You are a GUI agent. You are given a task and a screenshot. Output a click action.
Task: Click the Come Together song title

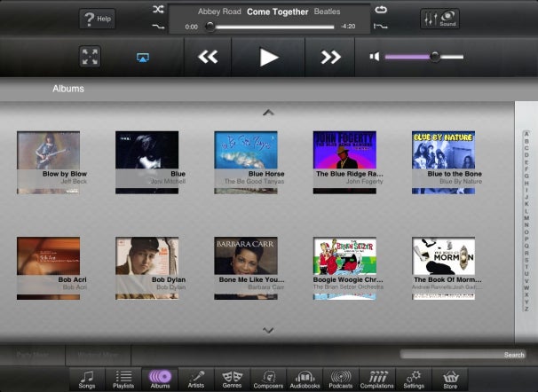coord(278,12)
